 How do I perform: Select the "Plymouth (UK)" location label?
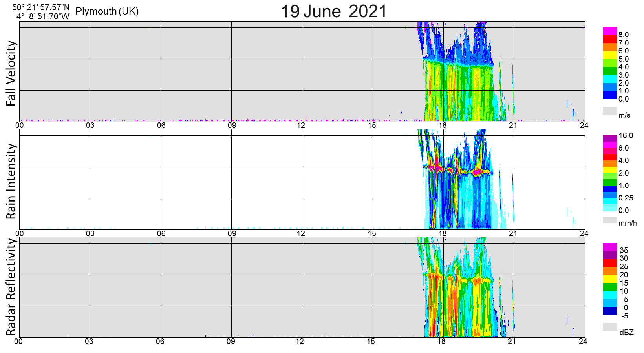pos(107,11)
